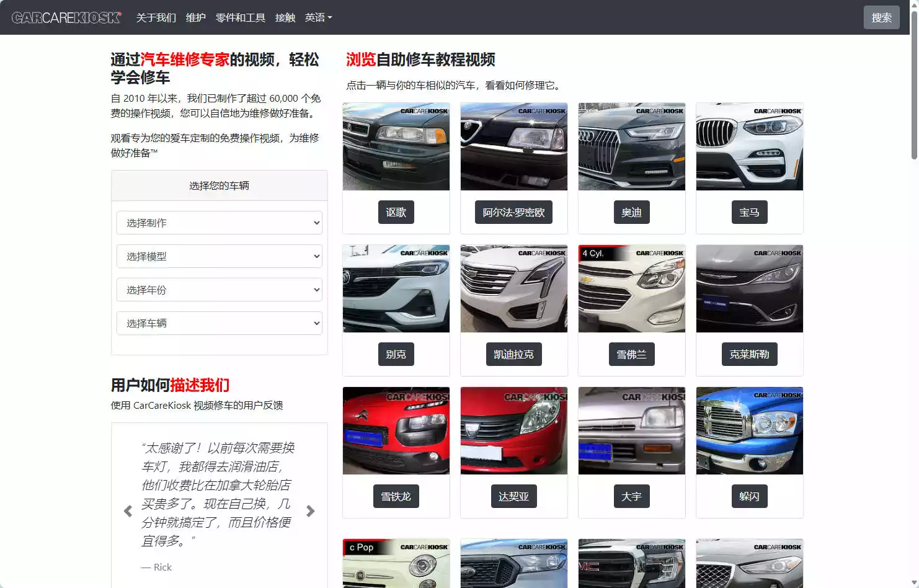Click the CarCareKiosk logo

(66, 17)
